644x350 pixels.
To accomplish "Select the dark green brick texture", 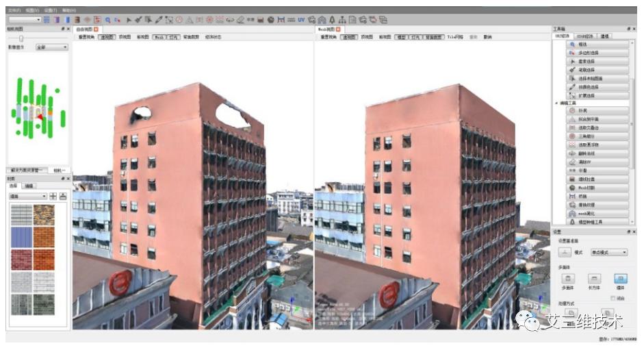I will click(x=44, y=304).
